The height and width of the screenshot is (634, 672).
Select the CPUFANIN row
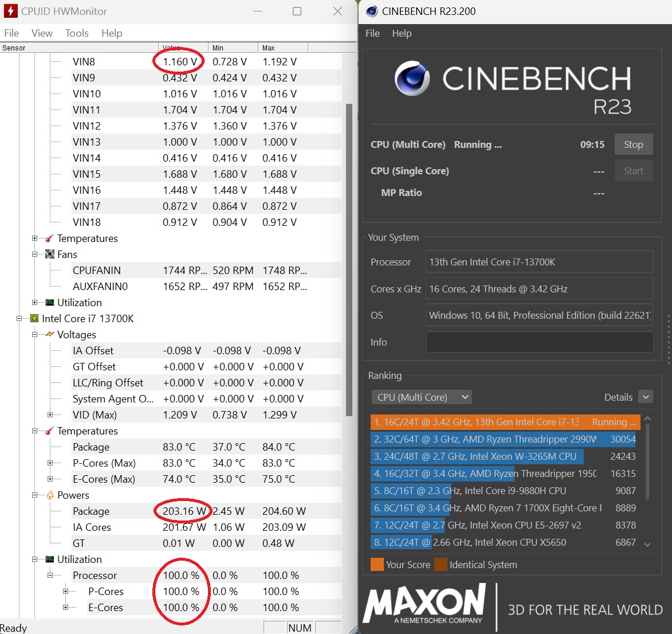[207, 270]
